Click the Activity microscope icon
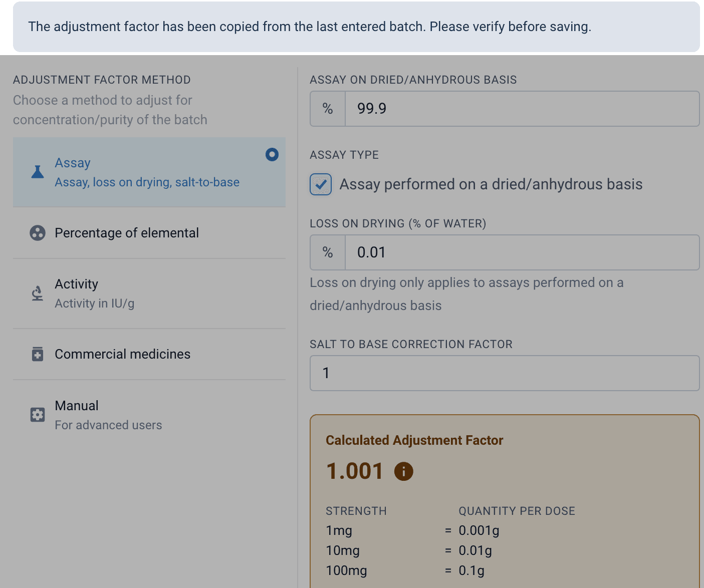704x588 pixels. point(38,293)
